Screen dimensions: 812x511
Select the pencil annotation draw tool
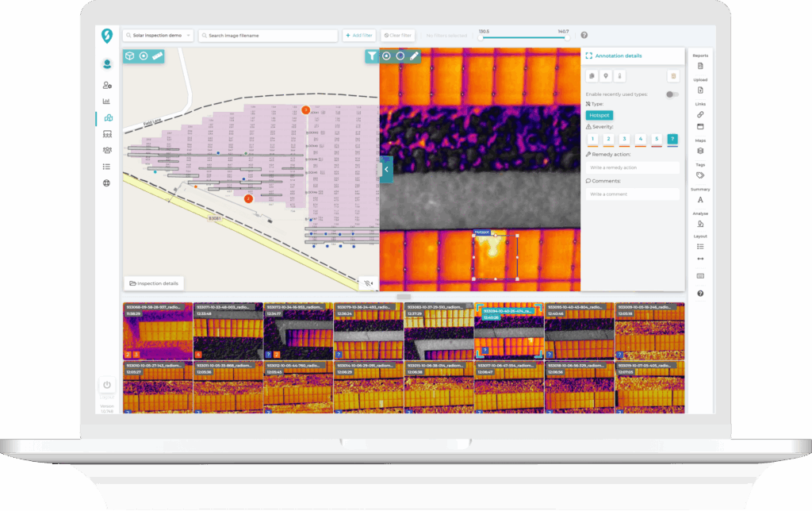pyautogui.click(x=414, y=56)
